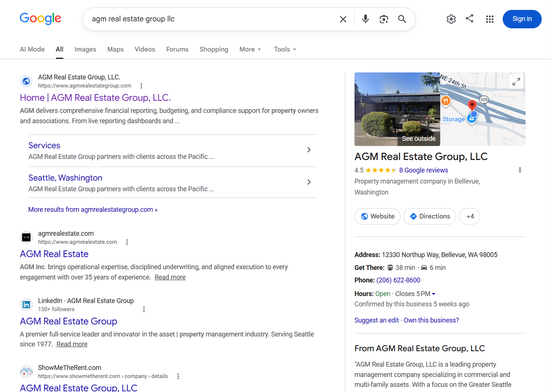
Task: Open the Seattle, Washington sitelink
Action: (x=65, y=178)
